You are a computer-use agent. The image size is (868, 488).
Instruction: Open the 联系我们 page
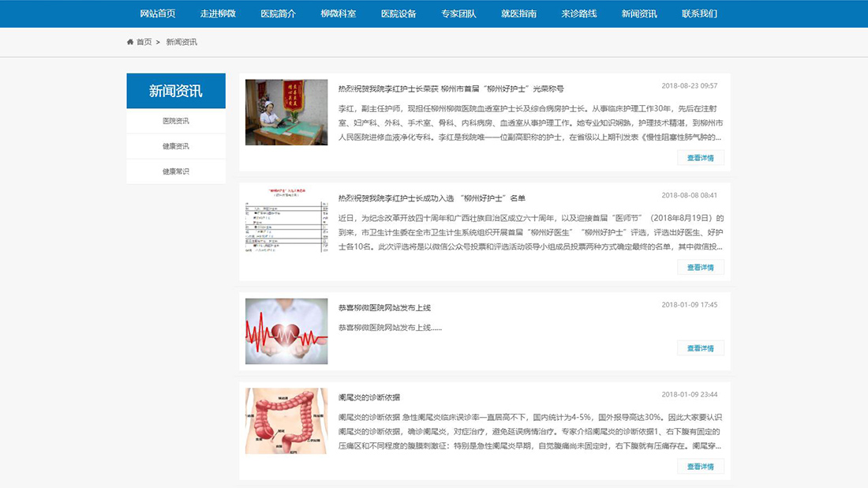click(701, 13)
